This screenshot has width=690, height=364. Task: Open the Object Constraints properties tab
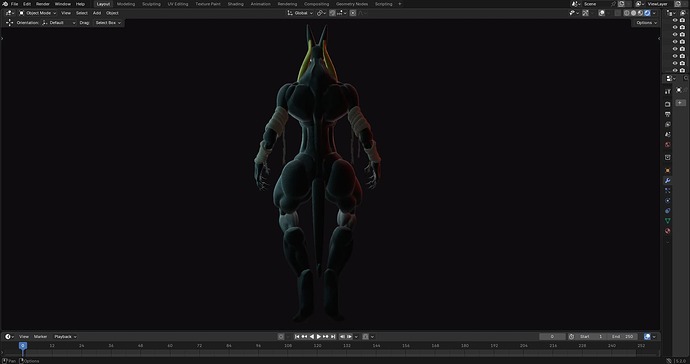(668, 211)
